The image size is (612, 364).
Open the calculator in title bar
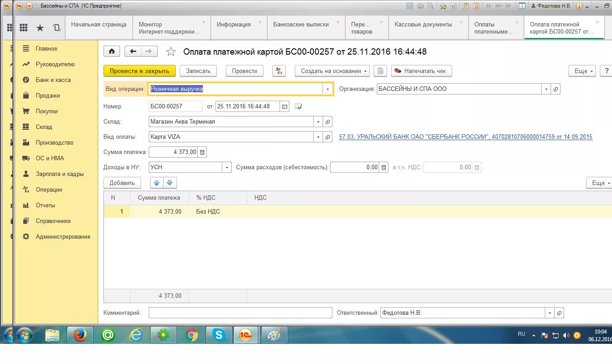coord(465,6)
